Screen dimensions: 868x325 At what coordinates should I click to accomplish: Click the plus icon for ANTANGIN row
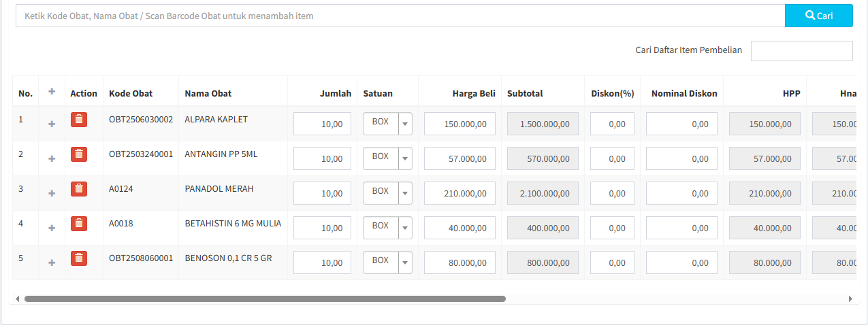click(52, 159)
